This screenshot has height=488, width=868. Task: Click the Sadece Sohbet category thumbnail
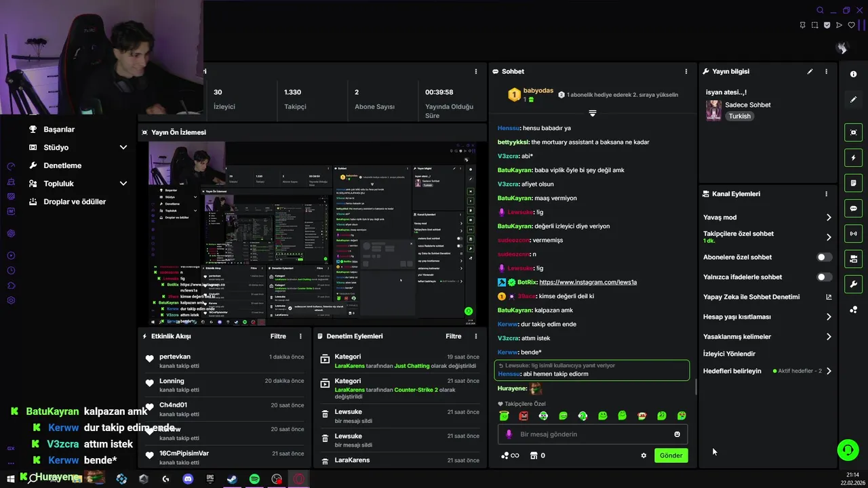(713, 110)
